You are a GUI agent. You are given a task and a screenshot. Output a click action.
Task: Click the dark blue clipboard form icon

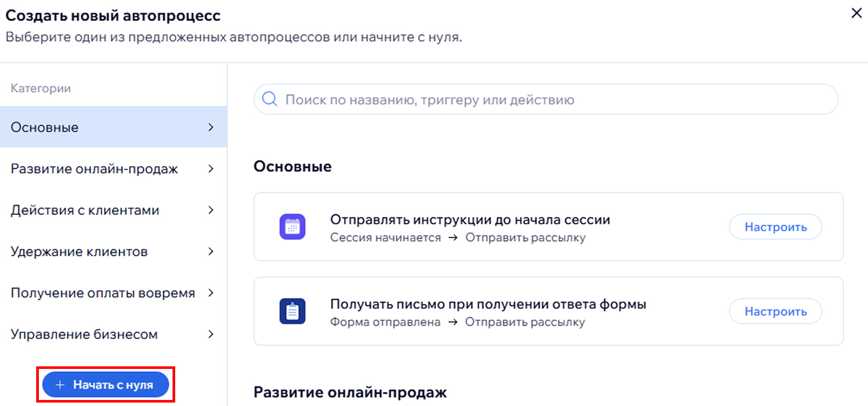coord(292,311)
